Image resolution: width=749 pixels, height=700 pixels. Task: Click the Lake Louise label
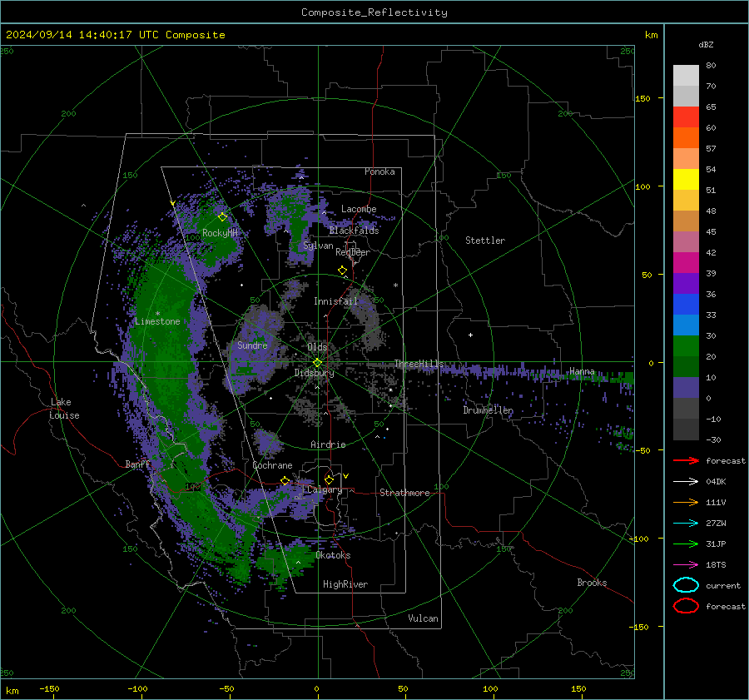[64, 409]
